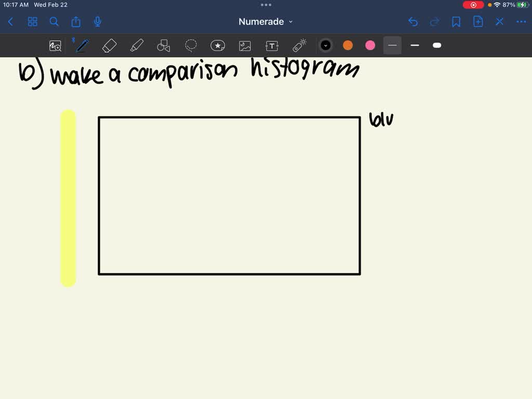Tap the share/export icon
Viewport: 532px width, 399px height.
click(76, 22)
